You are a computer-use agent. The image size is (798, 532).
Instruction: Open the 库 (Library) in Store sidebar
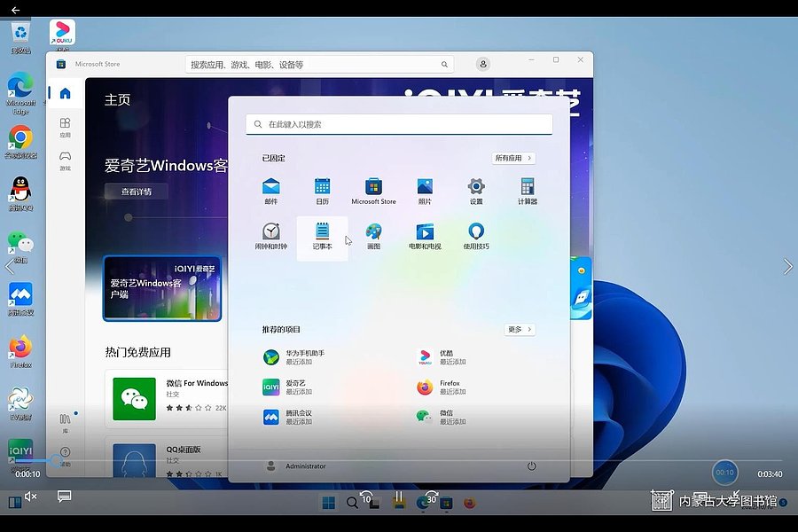65,423
